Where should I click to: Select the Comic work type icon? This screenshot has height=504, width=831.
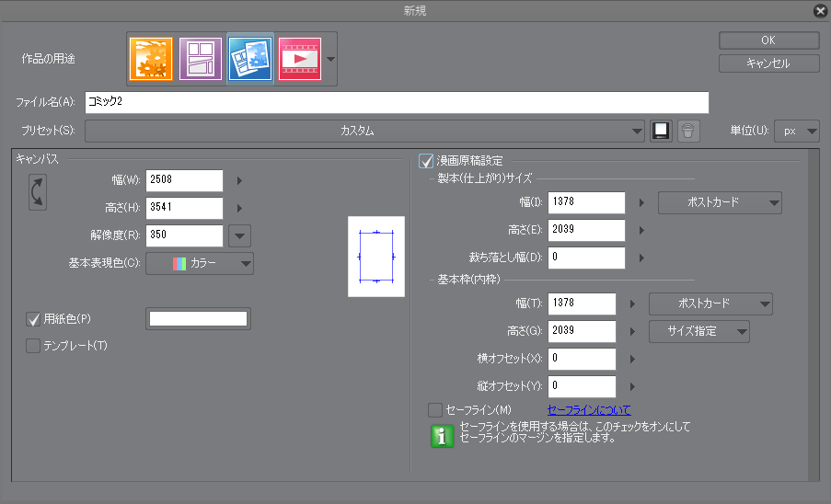coord(201,59)
